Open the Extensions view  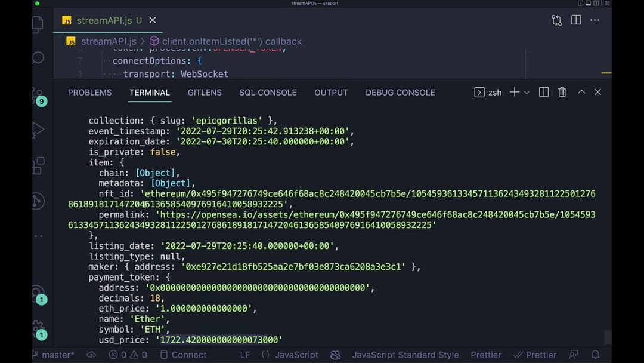click(x=38, y=165)
